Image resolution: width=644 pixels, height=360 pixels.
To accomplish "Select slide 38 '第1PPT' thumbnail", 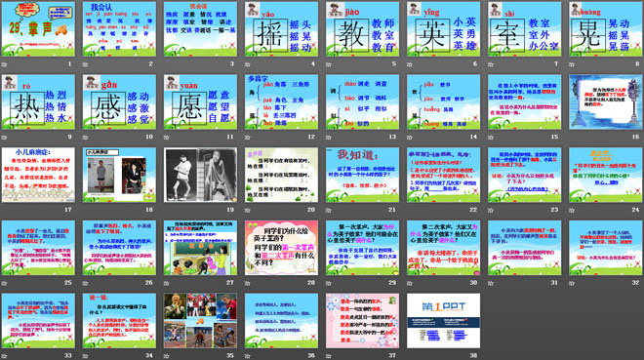I will click(444, 321).
